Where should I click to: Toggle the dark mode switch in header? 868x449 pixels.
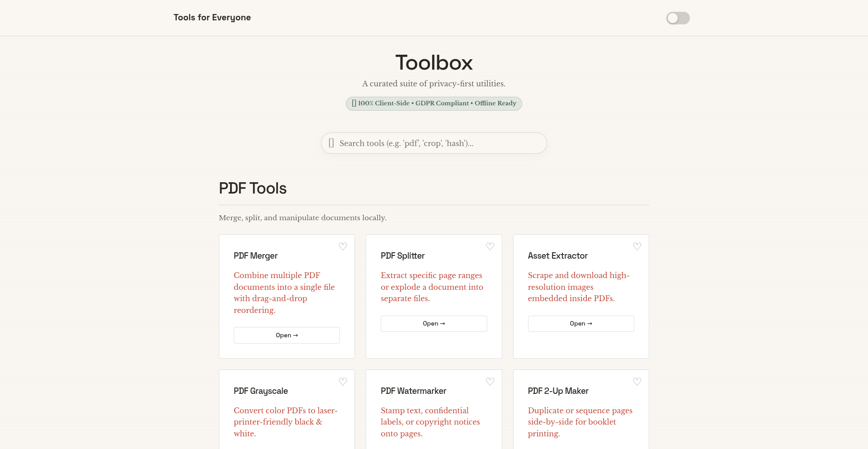pos(678,18)
